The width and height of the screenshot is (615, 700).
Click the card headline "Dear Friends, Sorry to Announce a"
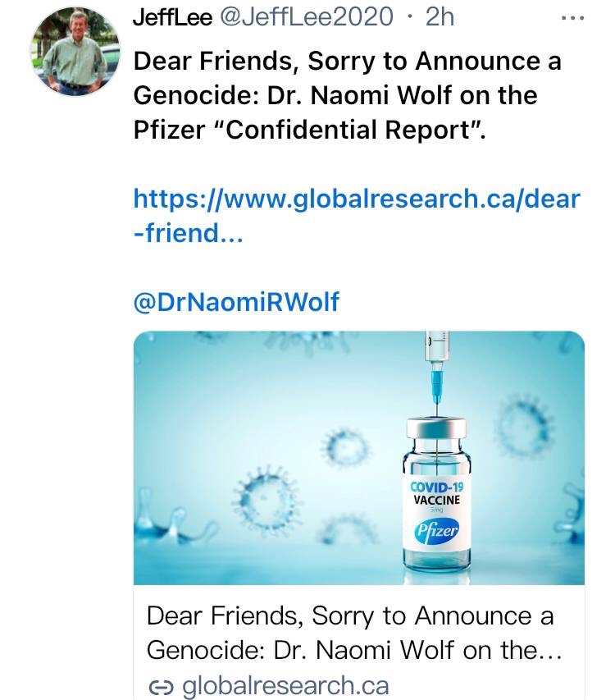point(350,616)
